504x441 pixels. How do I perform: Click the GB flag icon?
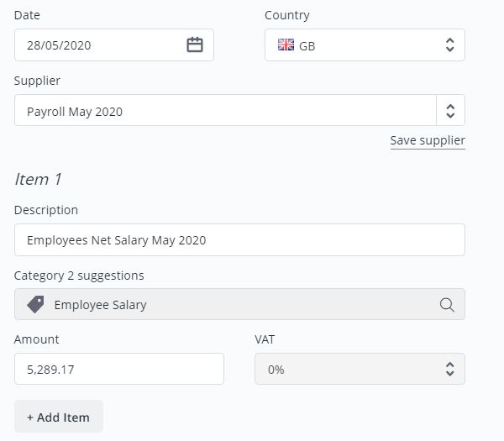click(286, 45)
